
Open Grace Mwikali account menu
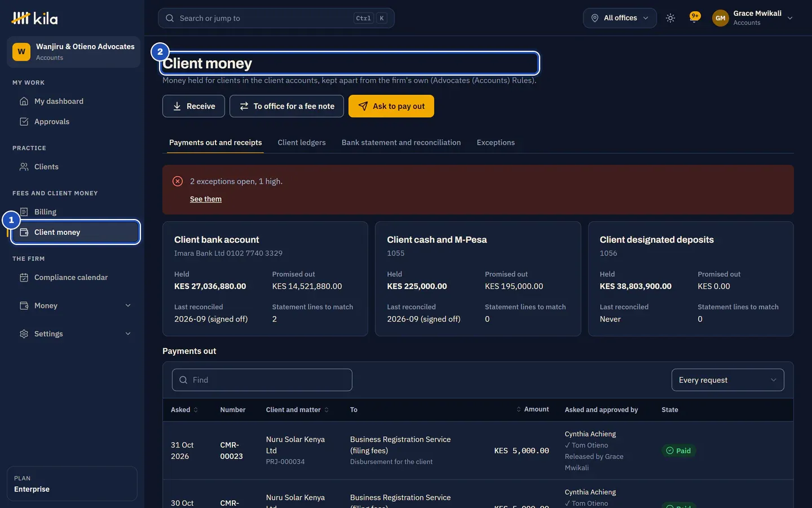[x=753, y=18]
